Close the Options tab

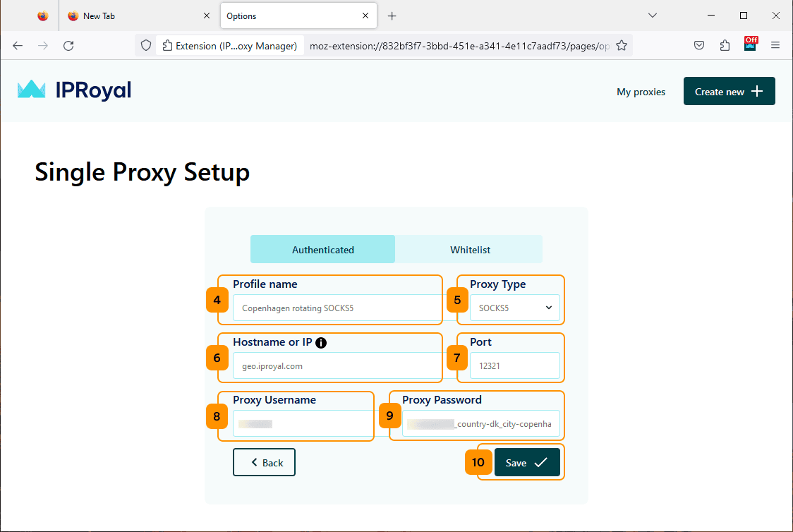[x=365, y=16]
